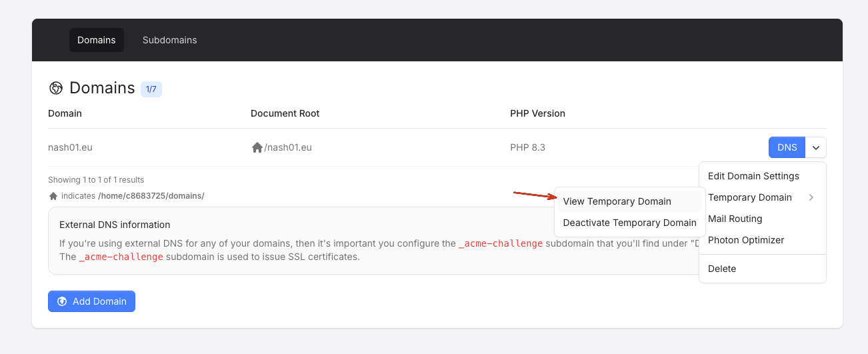The image size is (868, 354).
Task: Click Delete in the domain menu
Action: [722, 269]
